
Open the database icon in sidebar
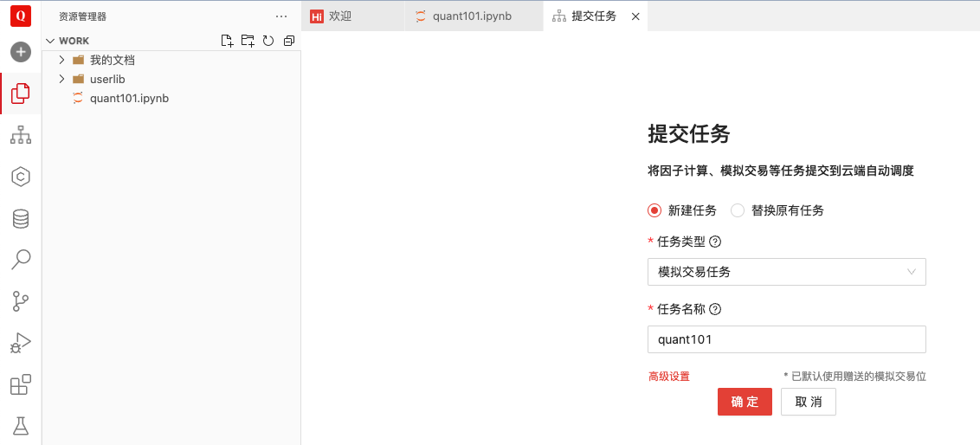[x=21, y=218]
